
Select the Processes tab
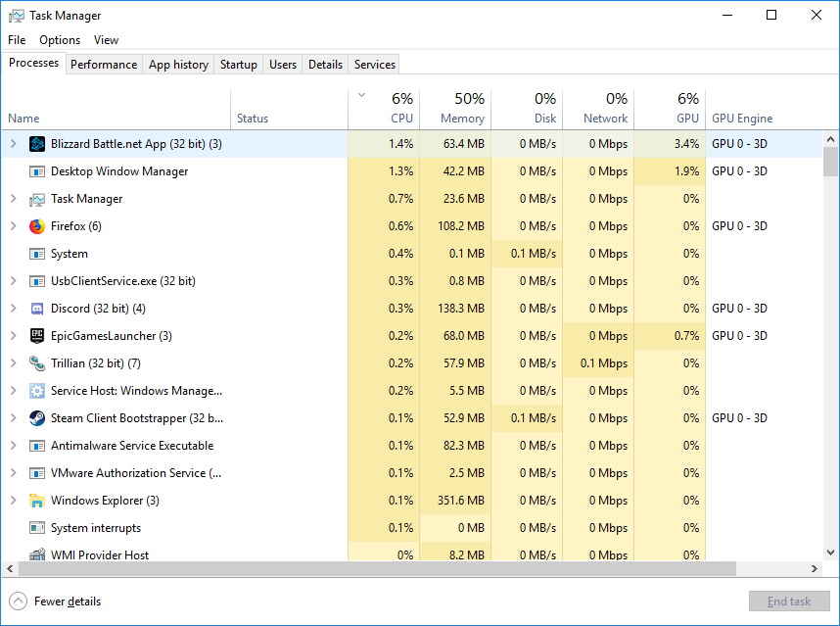(33, 63)
